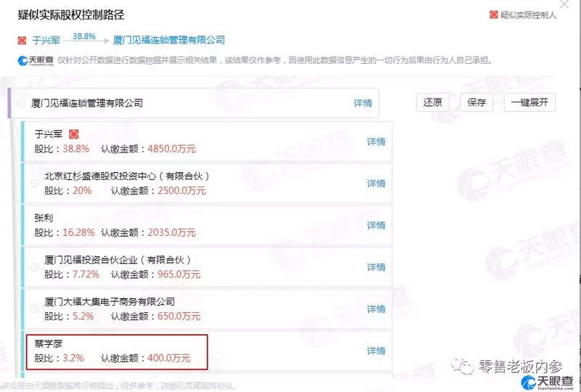This screenshot has height=392, width=581.
Task: Click the 3.2% share ratio value
Action: (x=73, y=359)
